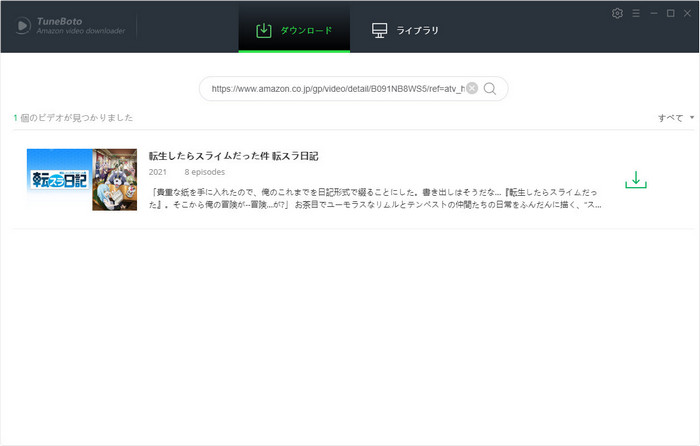Maximize the TuneBoto window

(x=671, y=13)
